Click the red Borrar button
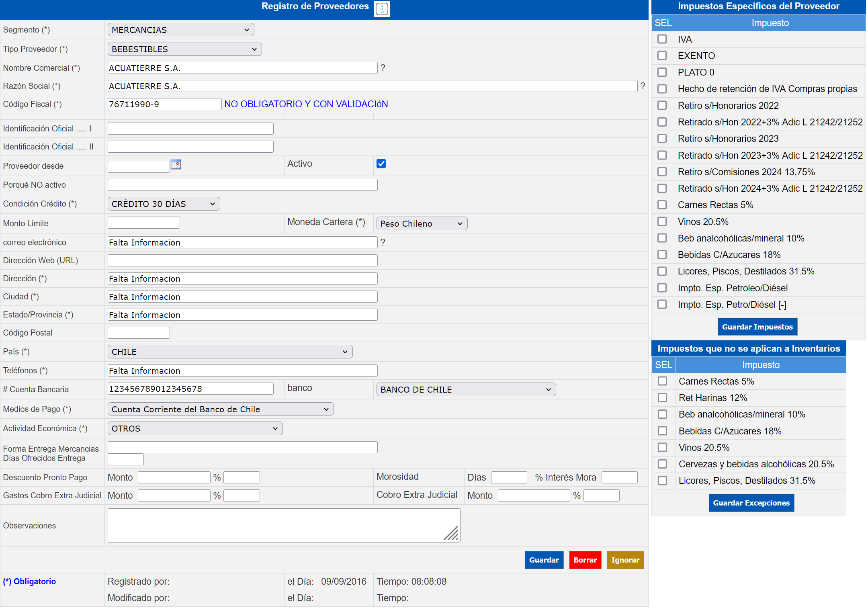 click(x=585, y=560)
